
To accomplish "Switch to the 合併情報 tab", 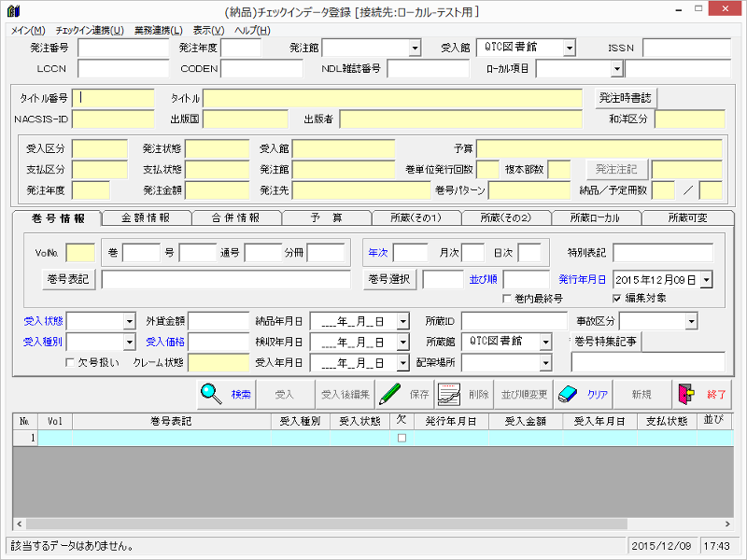I will tap(236, 218).
